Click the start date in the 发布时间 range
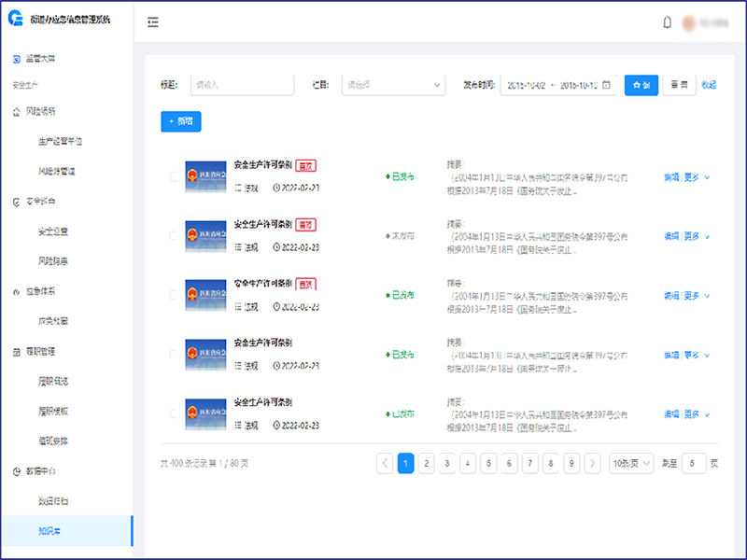Image resolution: width=747 pixels, height=560 pixels. [527, 85]
